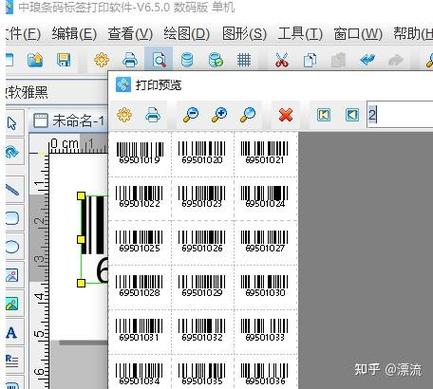The width and height of the screenshot is (433, 389).
Task: Click barcode label 69501019
Action: tap(140, 153)
